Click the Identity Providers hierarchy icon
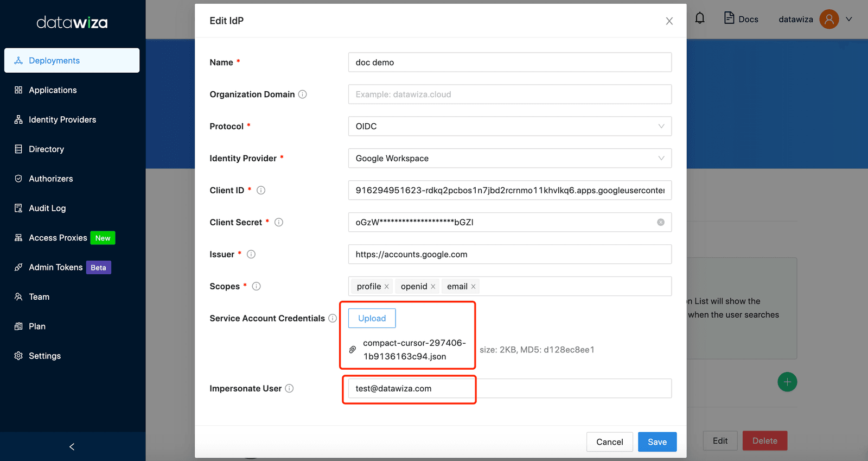 click(18, 119)
